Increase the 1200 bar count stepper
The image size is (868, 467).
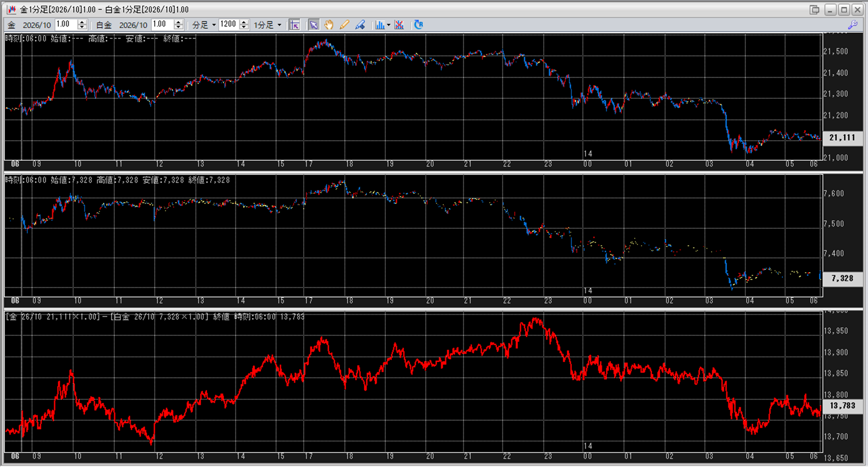[x=244, y=22]
